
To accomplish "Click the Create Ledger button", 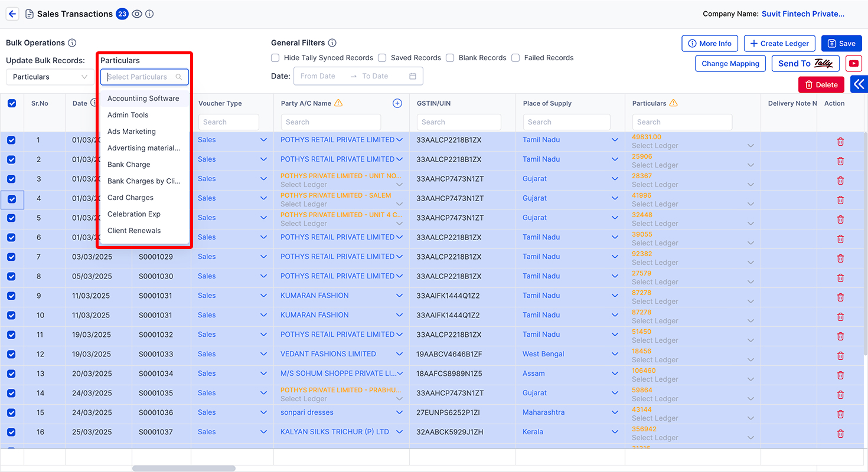I will click(779, 44).
